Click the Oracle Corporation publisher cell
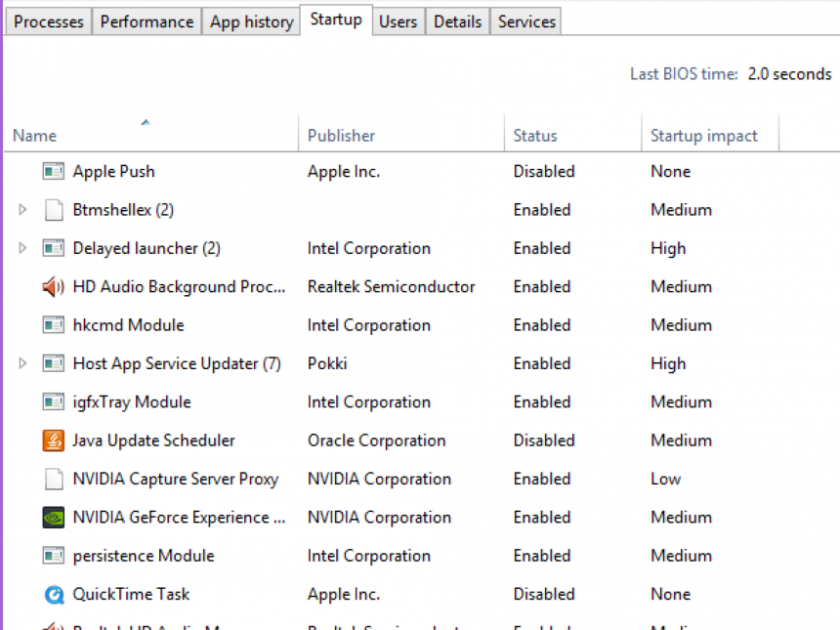This screenshot has height=630, width=840. click(377, 441)
